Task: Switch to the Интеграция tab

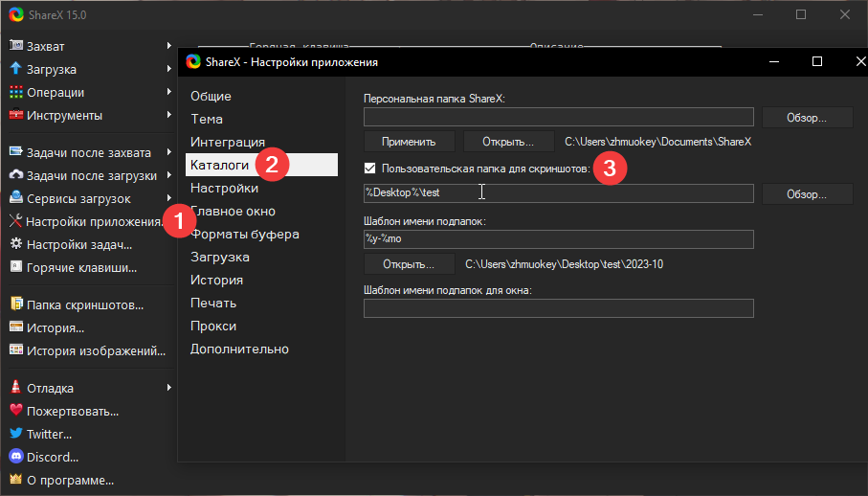Action: point(261,142)
